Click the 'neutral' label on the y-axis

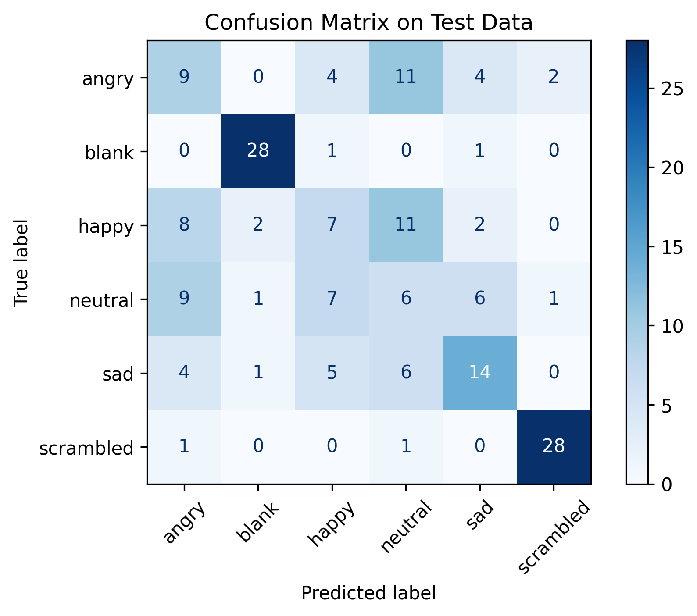tap(102, 300)
